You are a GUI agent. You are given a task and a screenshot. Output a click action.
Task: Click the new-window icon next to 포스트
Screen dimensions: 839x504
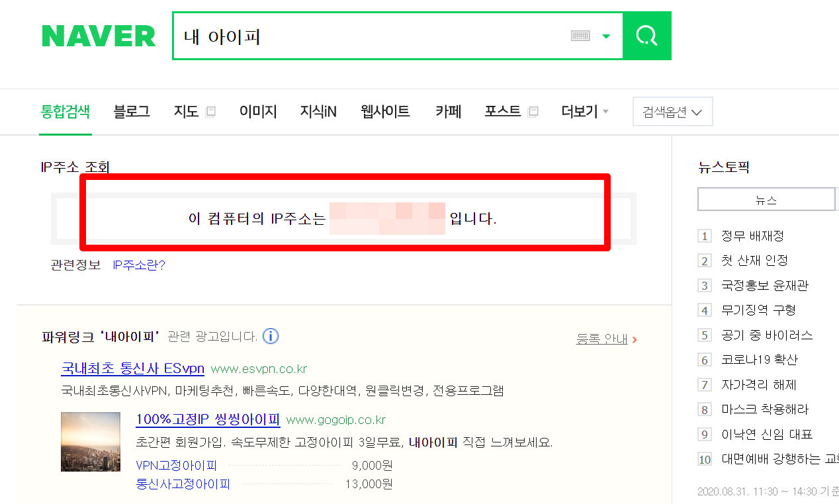[x=532, y=112]
